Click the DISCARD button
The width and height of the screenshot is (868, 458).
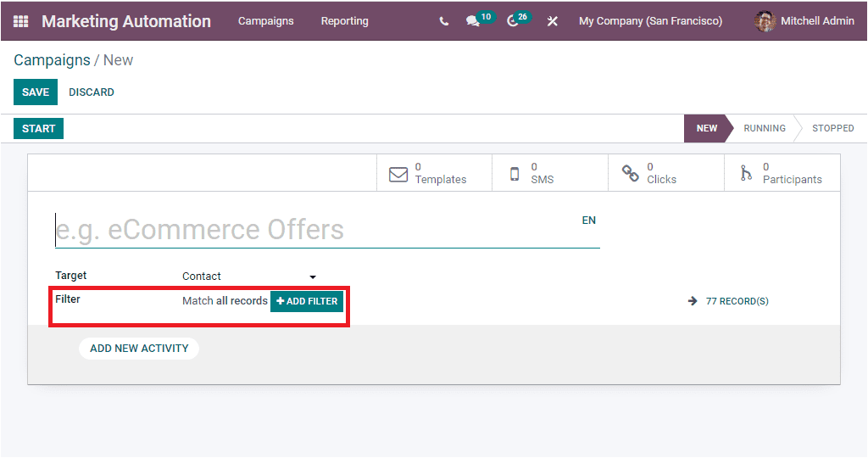point(92,92)
